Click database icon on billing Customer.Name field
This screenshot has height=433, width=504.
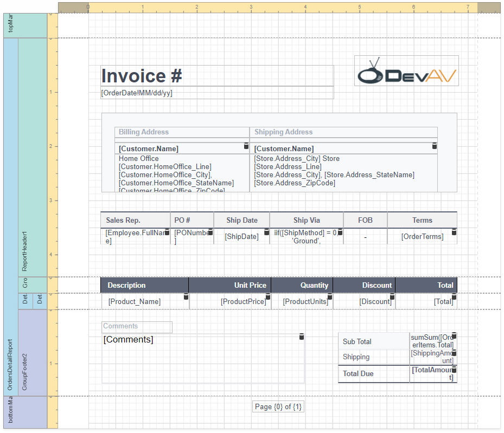coord(246,146)
